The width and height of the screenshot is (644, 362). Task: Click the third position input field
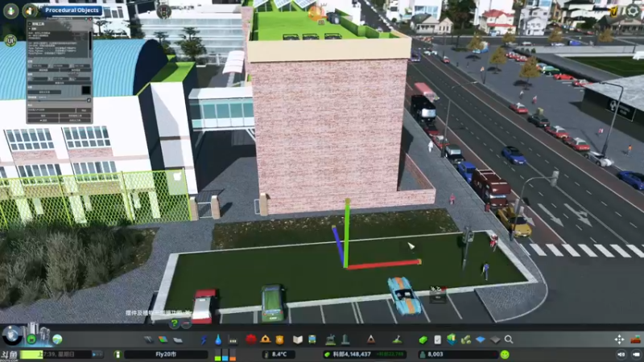(x=82, y=66)
